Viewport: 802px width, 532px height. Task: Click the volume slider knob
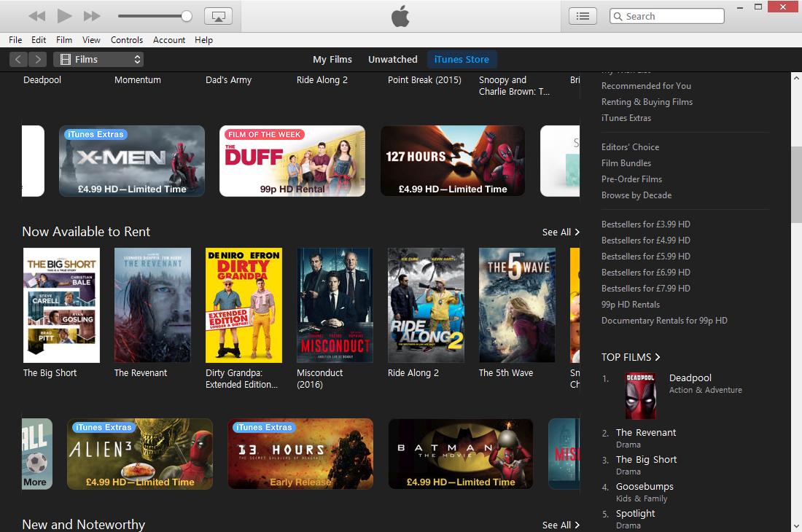187,16
